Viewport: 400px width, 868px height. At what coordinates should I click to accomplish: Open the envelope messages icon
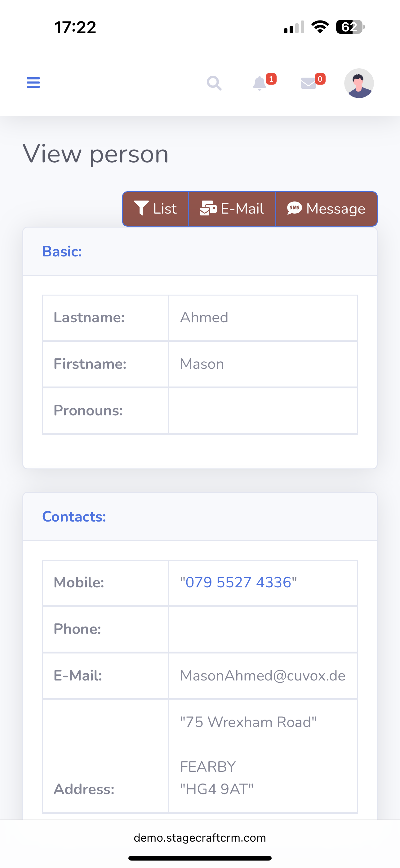[x=309, y=83]
